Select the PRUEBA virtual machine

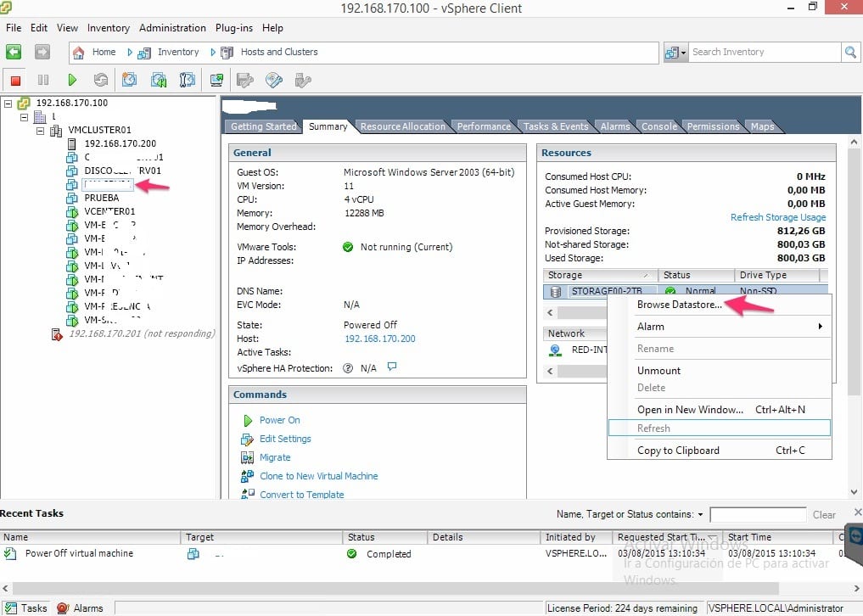[x=103, y=198]
